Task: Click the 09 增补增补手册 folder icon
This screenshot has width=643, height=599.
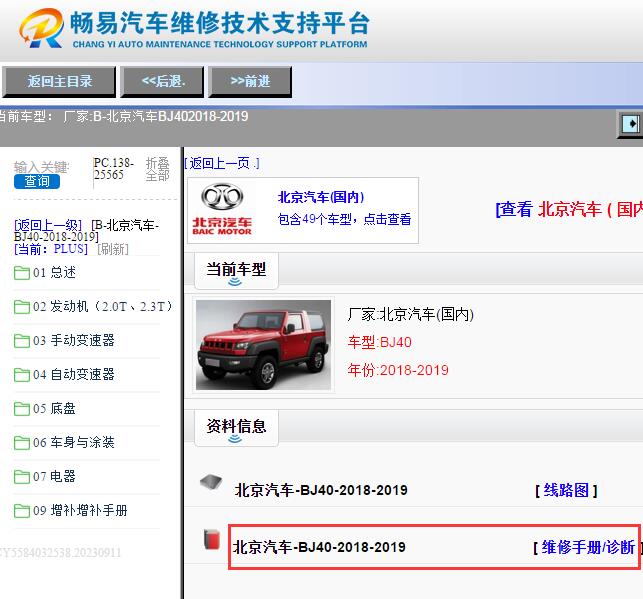Action: [21, 511]
